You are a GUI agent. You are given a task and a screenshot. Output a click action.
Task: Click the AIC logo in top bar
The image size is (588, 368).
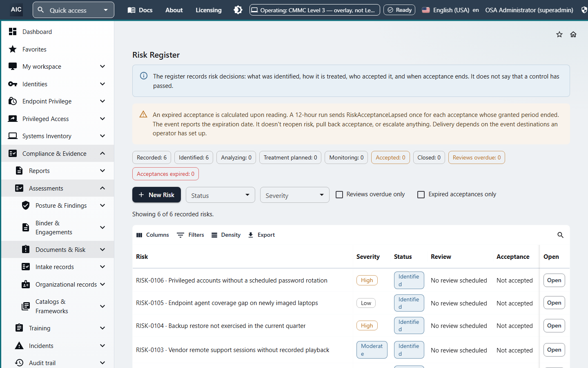click(16, 9)
